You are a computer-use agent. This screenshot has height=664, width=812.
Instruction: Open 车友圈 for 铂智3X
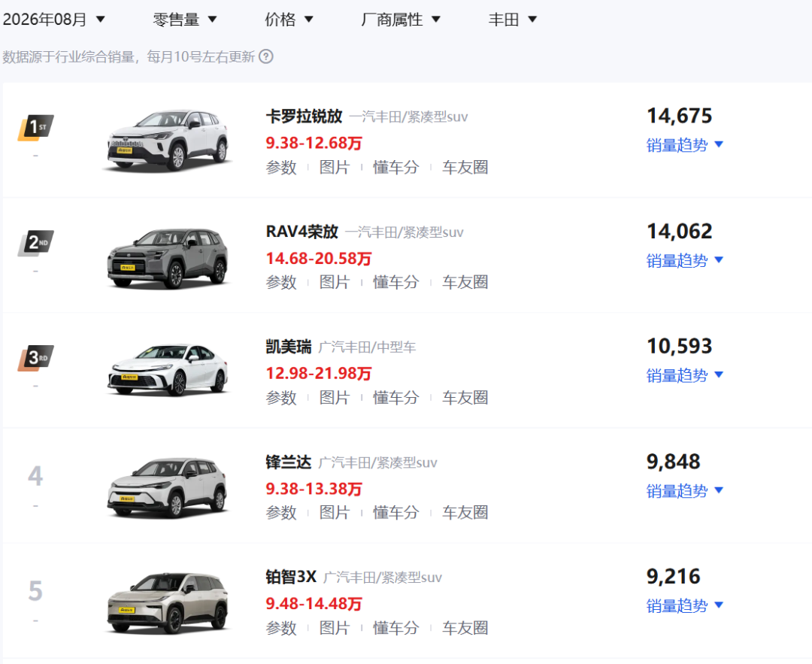[465, 628]
